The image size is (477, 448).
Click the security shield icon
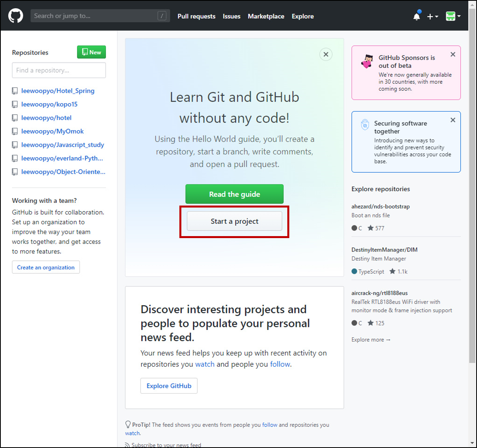coord(365,125)
